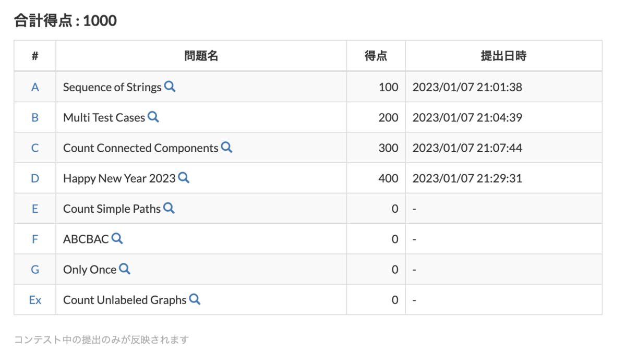
Task: Click the search icon next to Happy New Year 2023
Action: pyautogui.click(x=184, y=178)
